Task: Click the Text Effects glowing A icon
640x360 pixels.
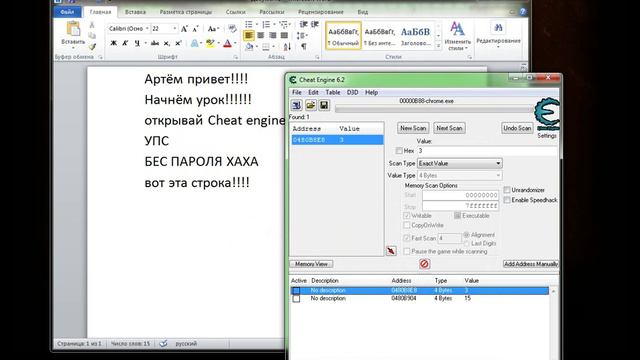Action: tap(195, 43)
